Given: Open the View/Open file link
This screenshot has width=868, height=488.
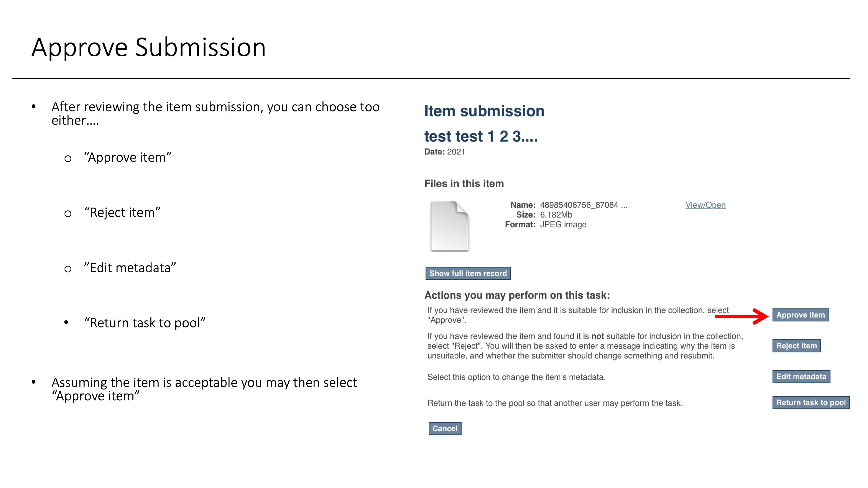Looking at the screenshot, I should point(705,205).
